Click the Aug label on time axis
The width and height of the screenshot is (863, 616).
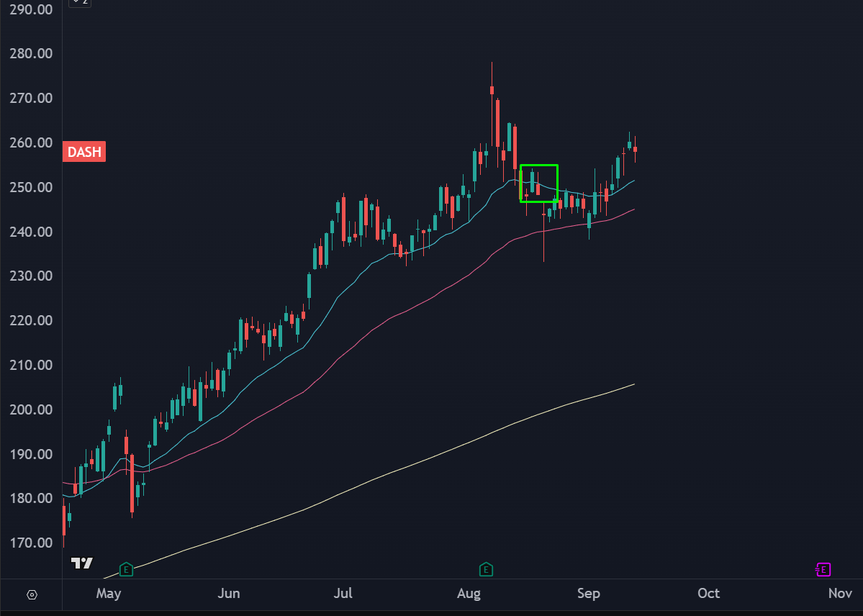[469, 594]
